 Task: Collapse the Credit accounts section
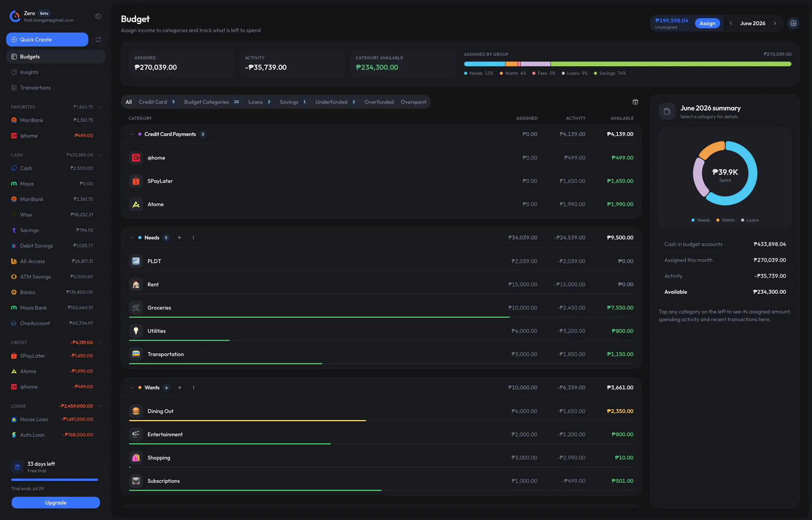pyautogui.click(x=101, y=343)
